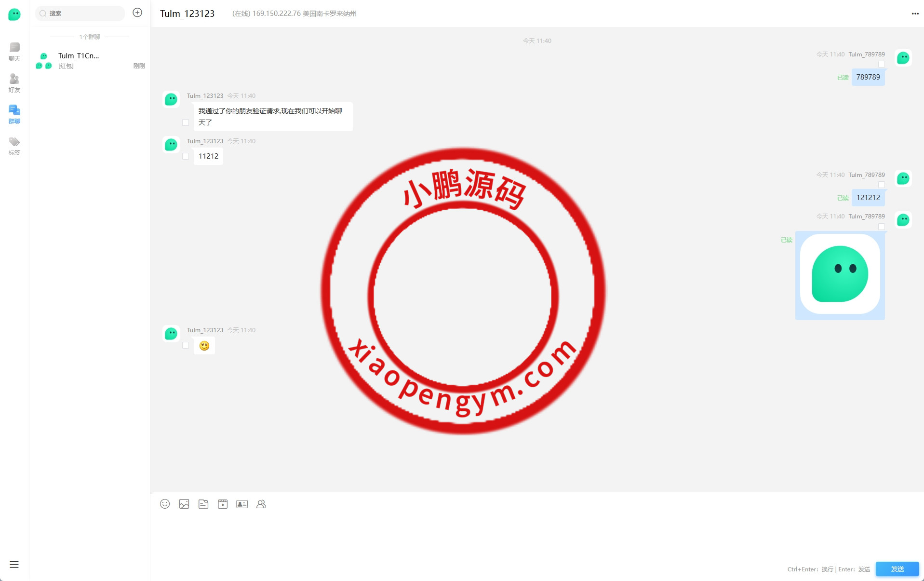Open the three-dot more options menu
This screenshot has width=924, height=581.
pos(915,14)
